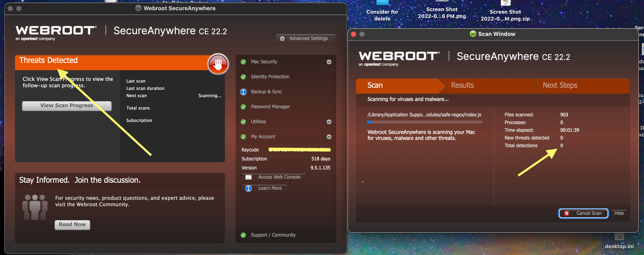Click the Identity Protection green check icon
The height and width of the screenshot is (255, 644).
243,77
